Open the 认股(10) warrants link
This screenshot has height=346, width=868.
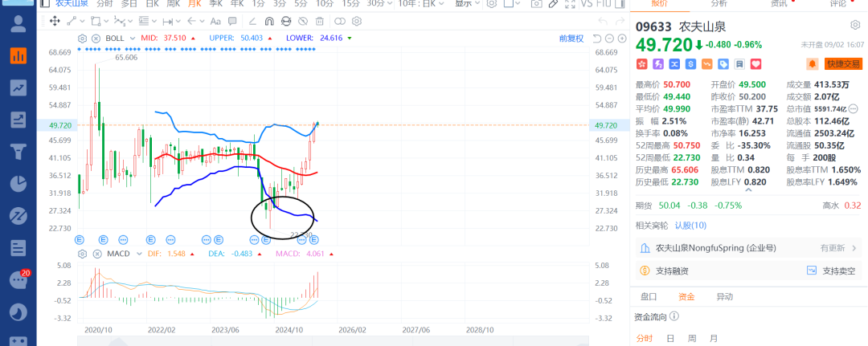[690, 226]
